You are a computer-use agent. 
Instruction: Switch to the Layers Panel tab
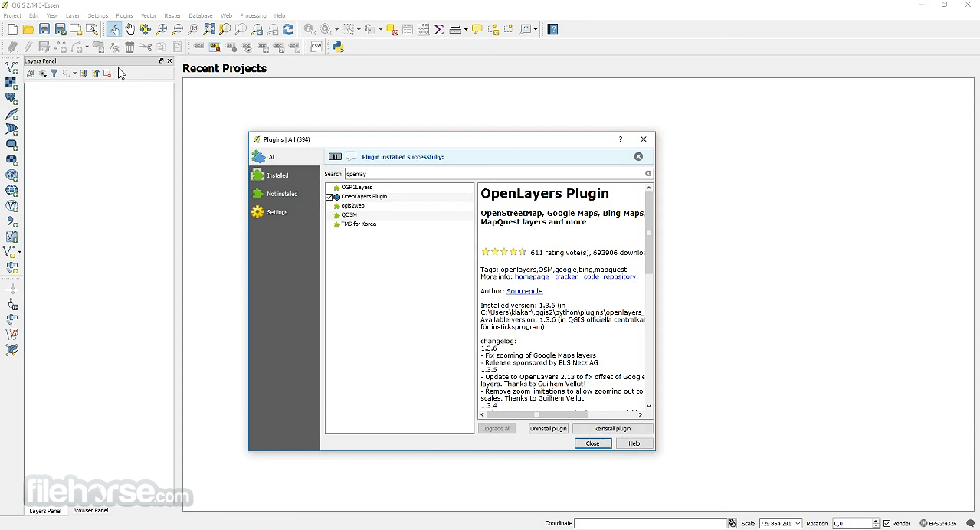(45, 511)
